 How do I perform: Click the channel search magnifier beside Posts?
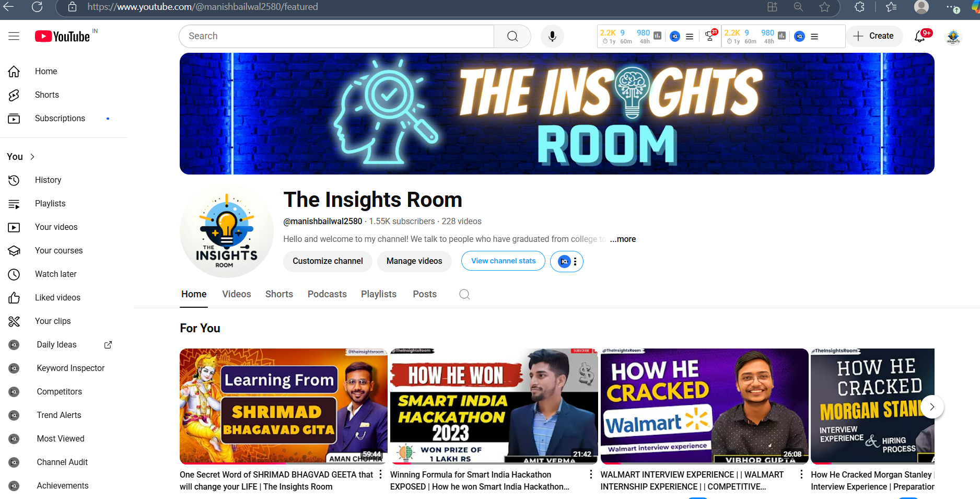(464, 294)
